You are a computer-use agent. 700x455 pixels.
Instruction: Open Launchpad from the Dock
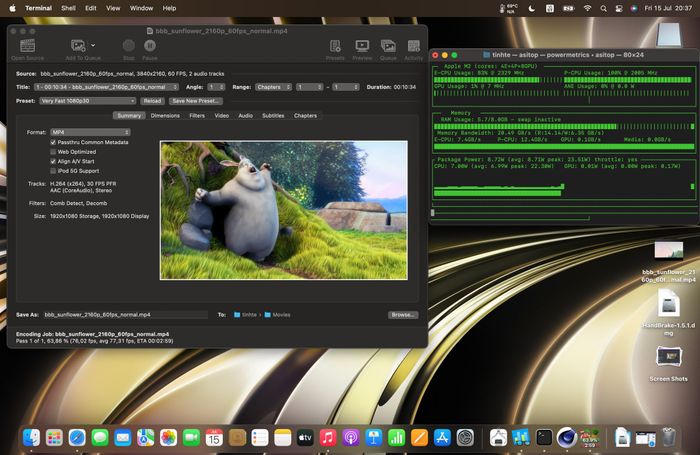point(54,438)
